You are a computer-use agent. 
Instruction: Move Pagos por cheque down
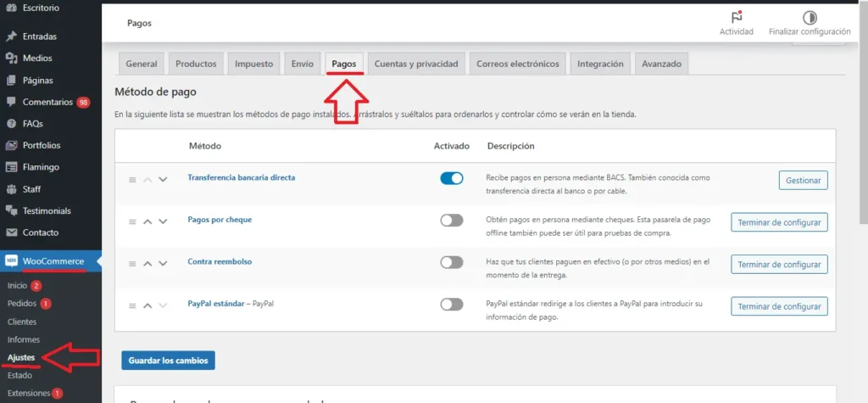tap(163, 221)
